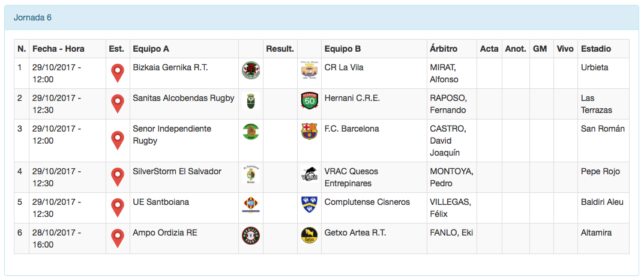The image size is (644, 280).
Task: Click the Estadio column header
Action: click(x=596, y=49)
